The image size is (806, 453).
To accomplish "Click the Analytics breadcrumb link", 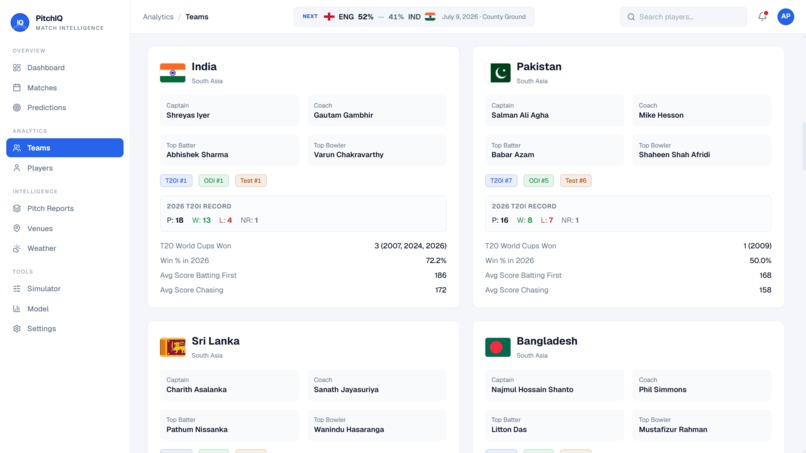I will (x=158, y=17).
